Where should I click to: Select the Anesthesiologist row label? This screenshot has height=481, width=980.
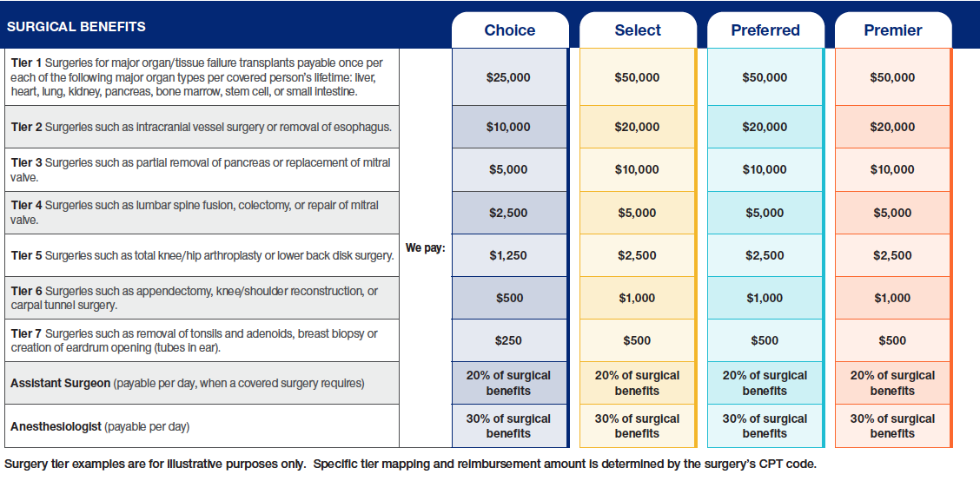[x=100, y=426]
